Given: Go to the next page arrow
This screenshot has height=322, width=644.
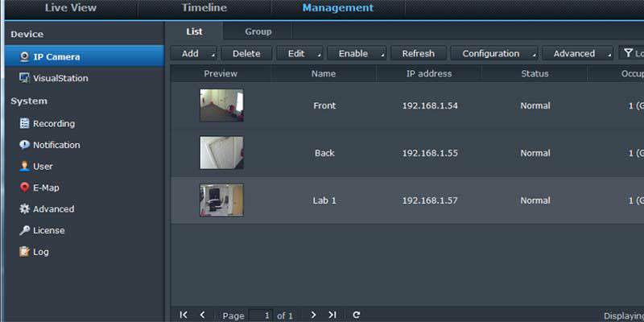Looking at the screenshot, I should coord(313,315).
